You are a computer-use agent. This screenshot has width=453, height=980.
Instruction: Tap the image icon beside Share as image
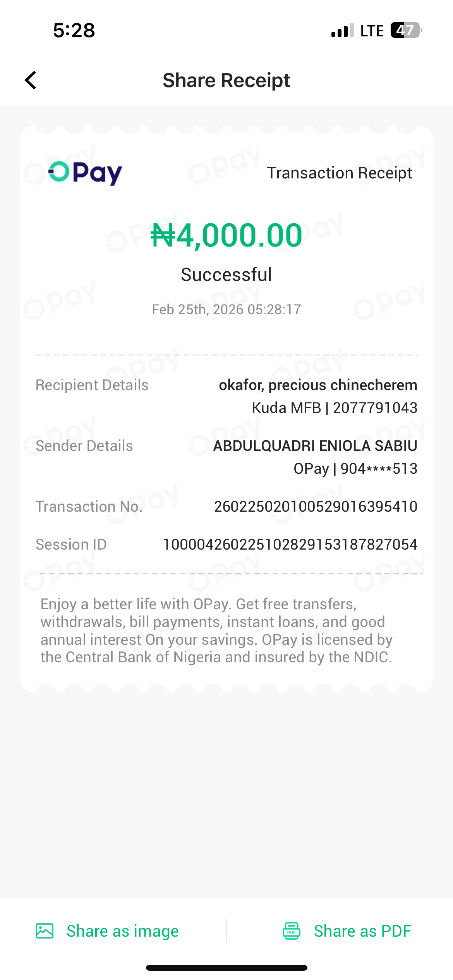point(45,930)
